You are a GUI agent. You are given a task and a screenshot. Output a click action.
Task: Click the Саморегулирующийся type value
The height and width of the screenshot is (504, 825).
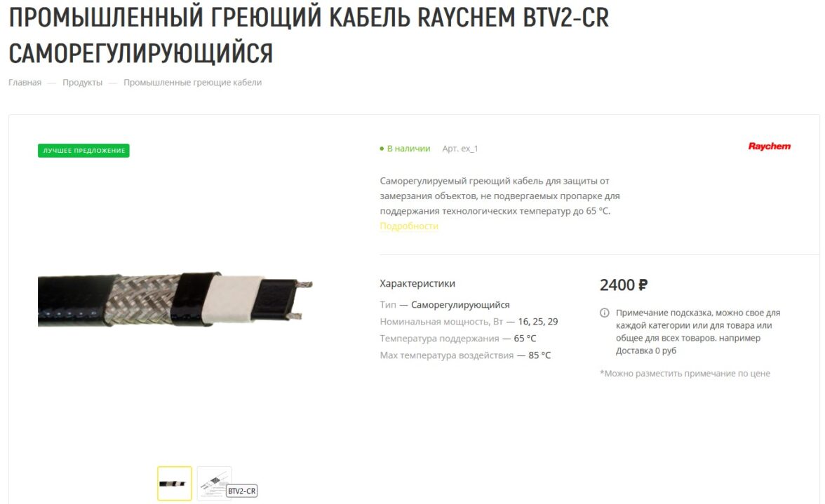pos(460,305)
